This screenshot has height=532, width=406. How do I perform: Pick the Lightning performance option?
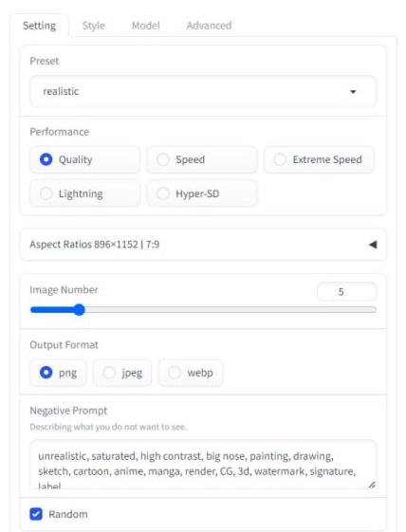coord(84,193)
